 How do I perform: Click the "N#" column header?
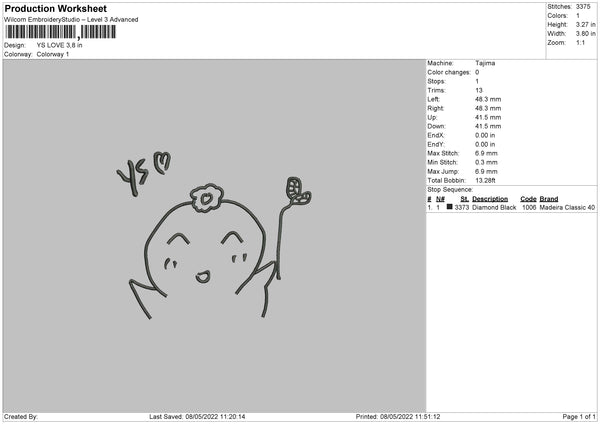click(440, 199)
